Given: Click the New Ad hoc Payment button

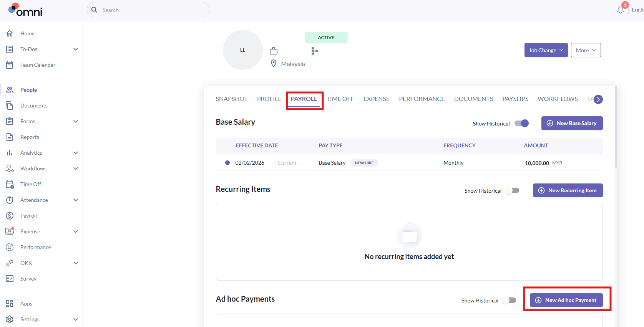Looking at the screenshot, I should point(566,300).
